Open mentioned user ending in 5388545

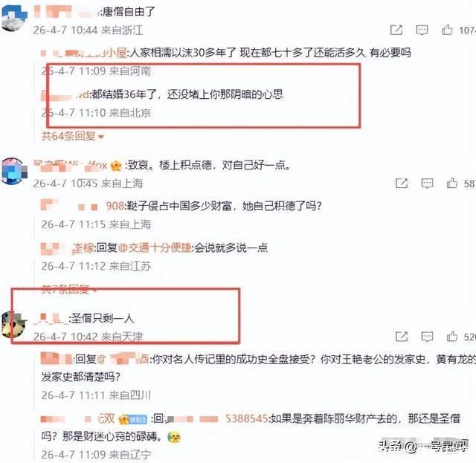[x=217, y=418]
